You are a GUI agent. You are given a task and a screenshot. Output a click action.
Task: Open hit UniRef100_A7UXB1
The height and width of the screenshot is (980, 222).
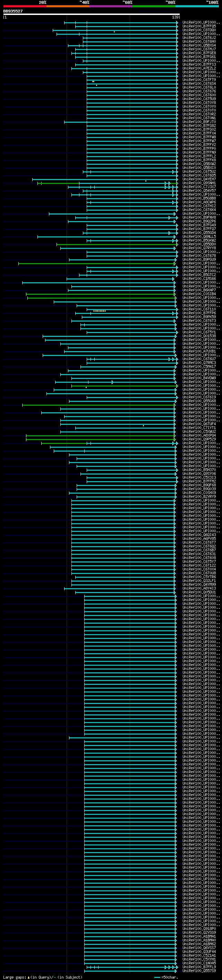pyautogui.click(x=199, y=351)
